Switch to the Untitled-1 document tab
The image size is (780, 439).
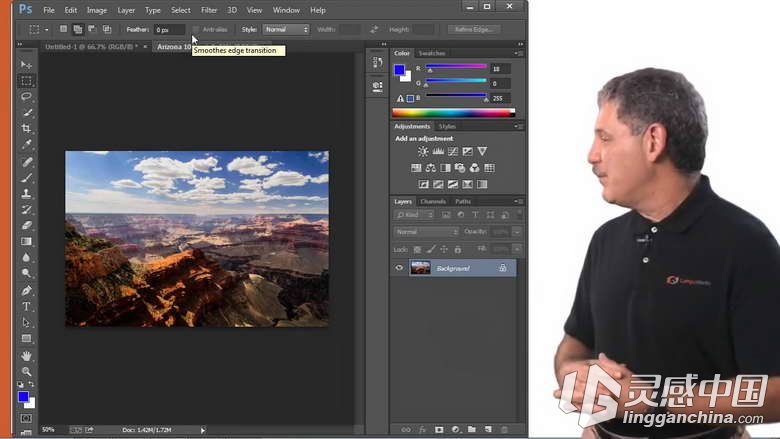pos(92,47)
